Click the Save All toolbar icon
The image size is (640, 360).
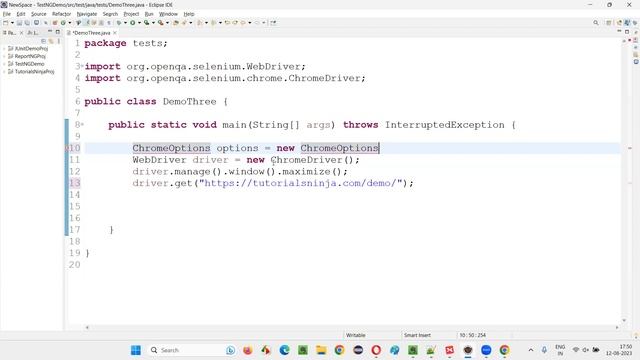[x=27, y=23]
